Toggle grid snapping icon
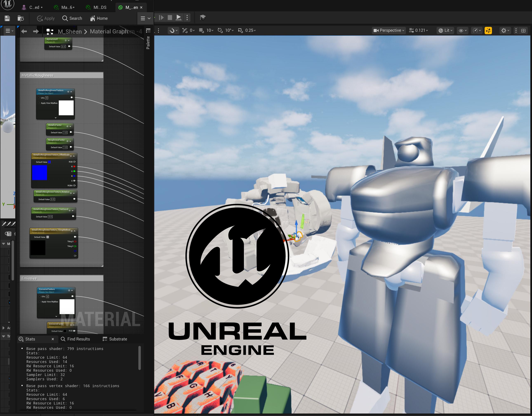 click(x=201, y=31)
